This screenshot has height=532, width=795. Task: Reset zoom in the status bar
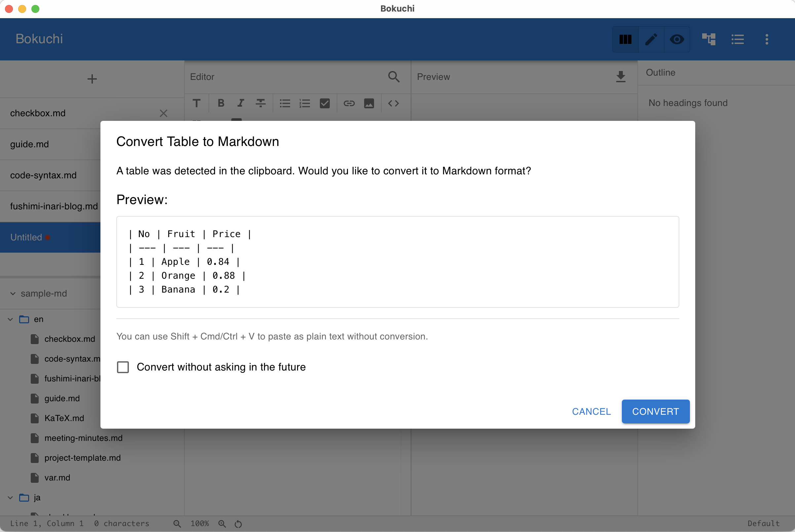click(x=238, y=523)
